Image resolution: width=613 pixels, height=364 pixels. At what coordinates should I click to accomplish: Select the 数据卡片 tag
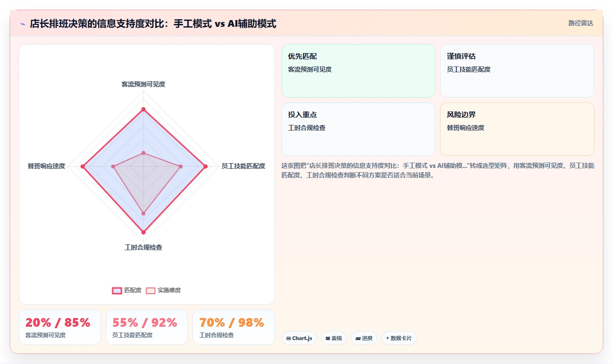[x=398, y=338]
